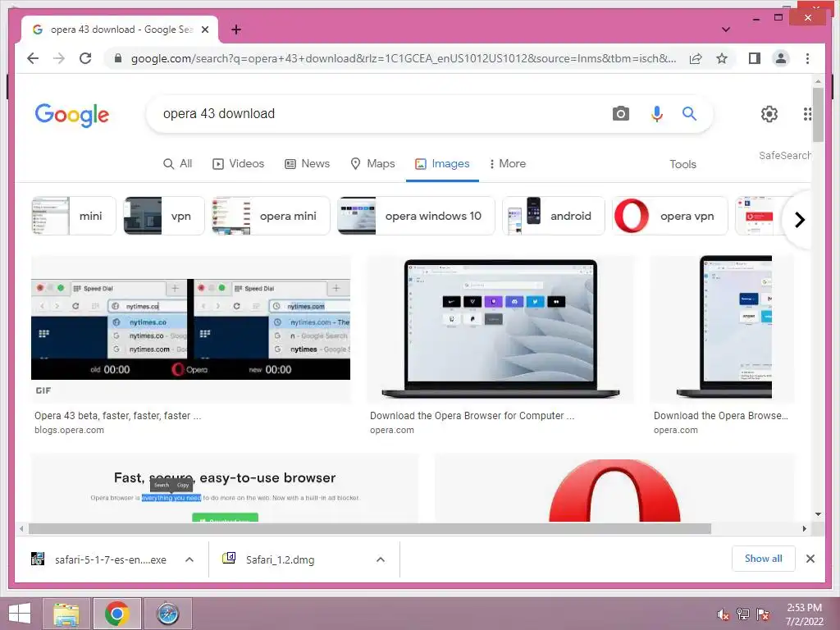Screen dimensions: 840x630
Task: Click the forward navigation arrow
Action: coord(59,58)
